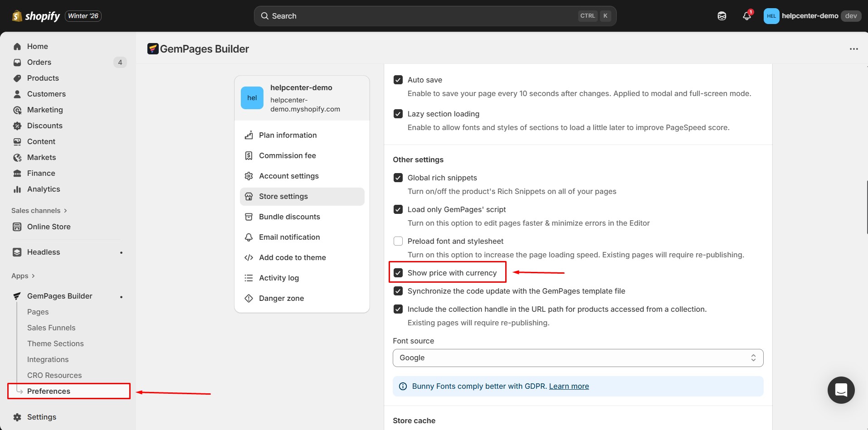
Task: Follow the Learn more link about Bunny Fonts
Action: [569, 386]
